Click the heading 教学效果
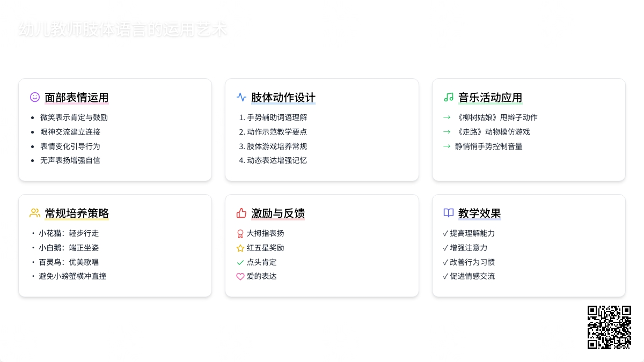This screenshot has width=644, height=362. [480, 213]
